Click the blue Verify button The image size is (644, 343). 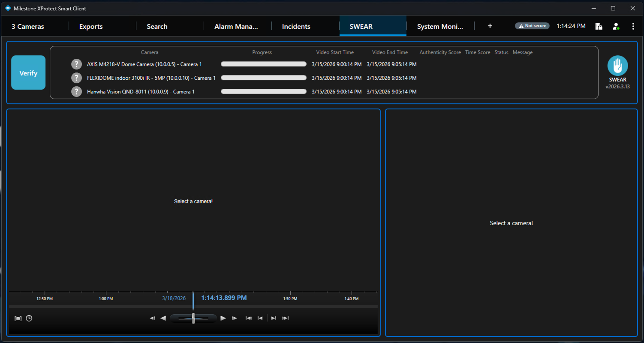click(28, 72)
